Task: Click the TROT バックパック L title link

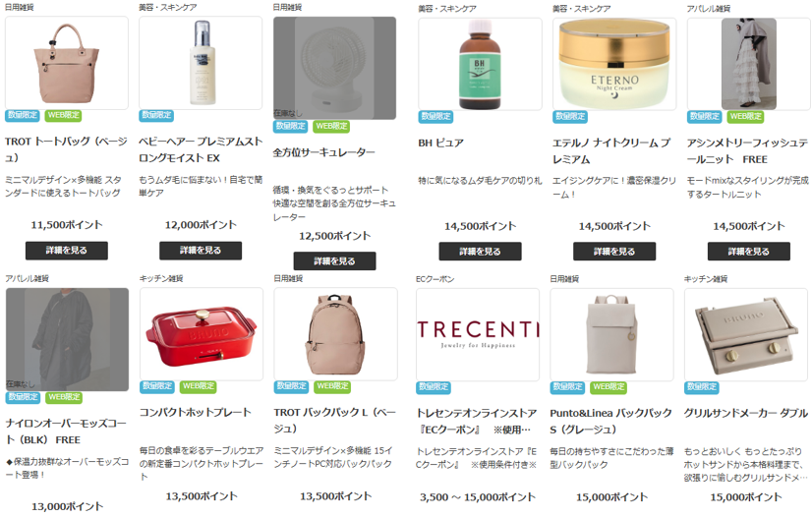Action: coord(334,421)
